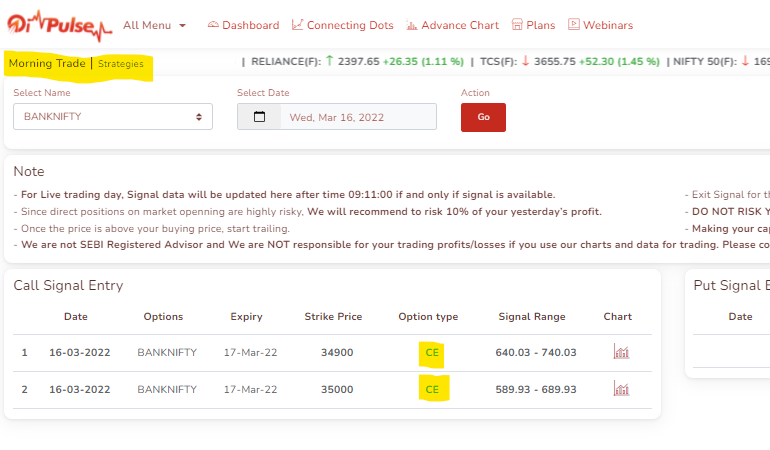The image size is (770, 450).
Task: Click the Option type column header
Action: click(x=428, y=317)
